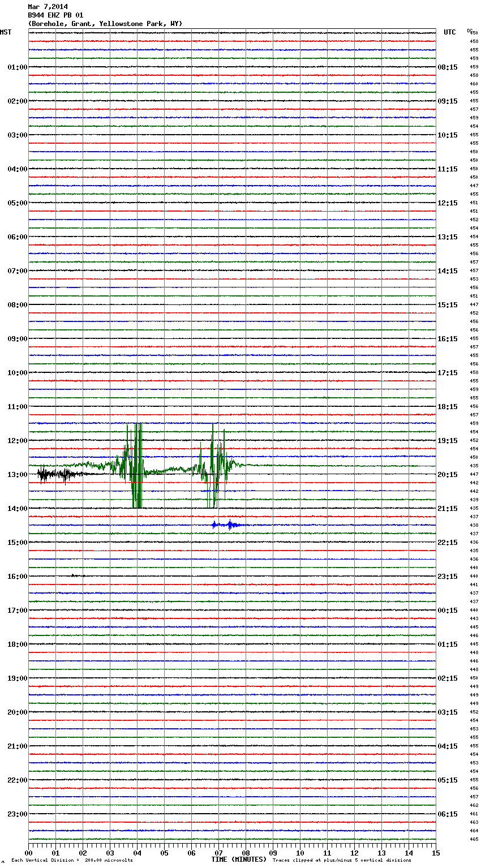This screenshot has width=481, height=868.
Task: Click the 09:00 MST time label
Action: 17,339
